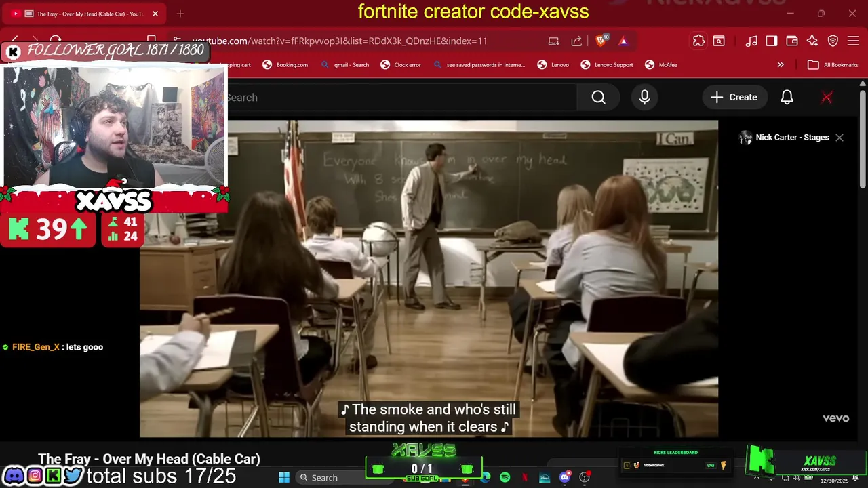Open YouTube notifications bell
868x488 pixels.
[x=787, y=98]
